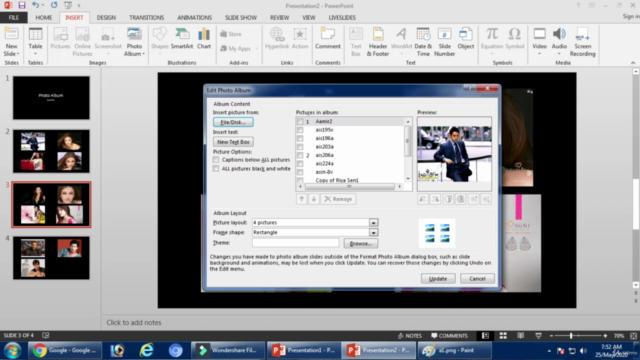
Task: Click the zoom out minus button
Action: [x=551, y=336]
